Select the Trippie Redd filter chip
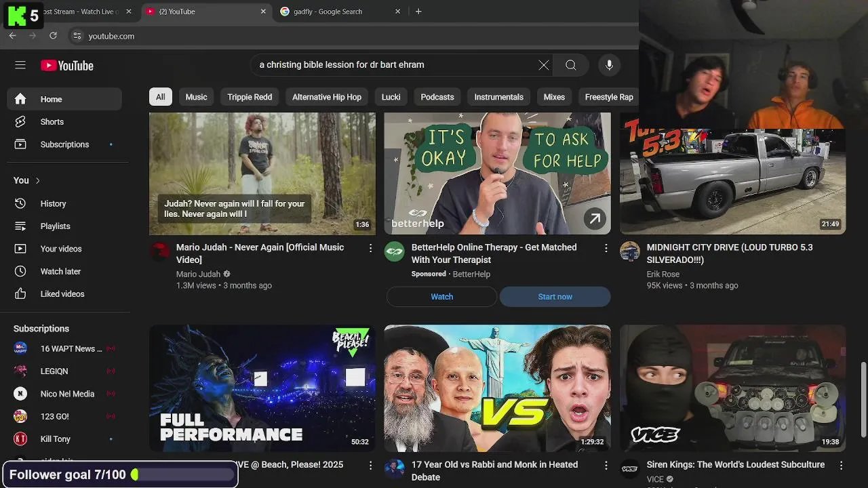 pyautogui.click(x=250, y=97)
